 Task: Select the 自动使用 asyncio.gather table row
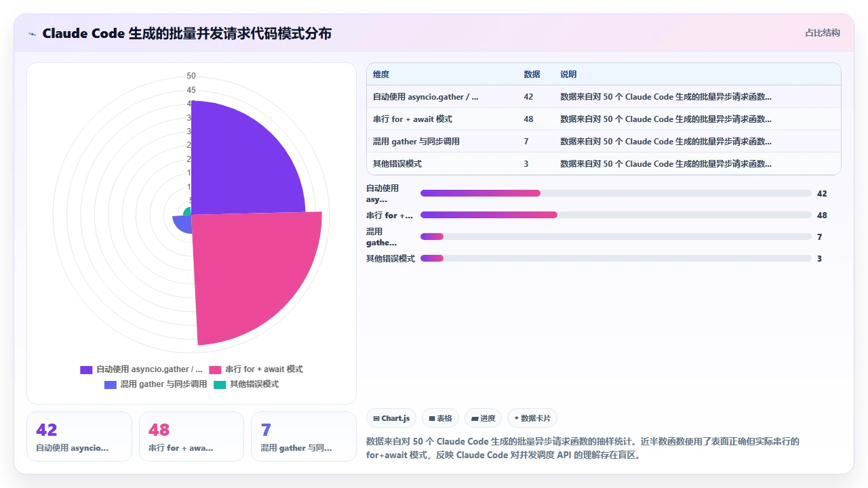coord(604,97)
